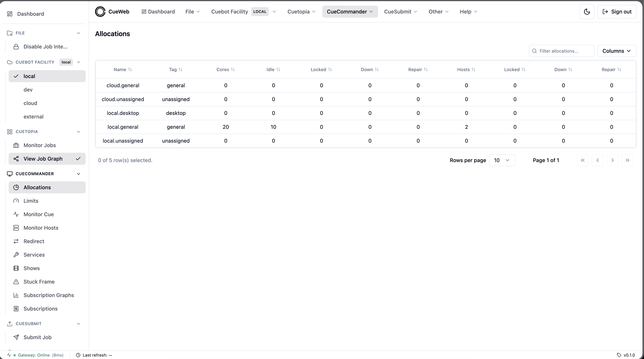Select the cloud facility
This screenshot has width=644, height=359.
[47, 103]
